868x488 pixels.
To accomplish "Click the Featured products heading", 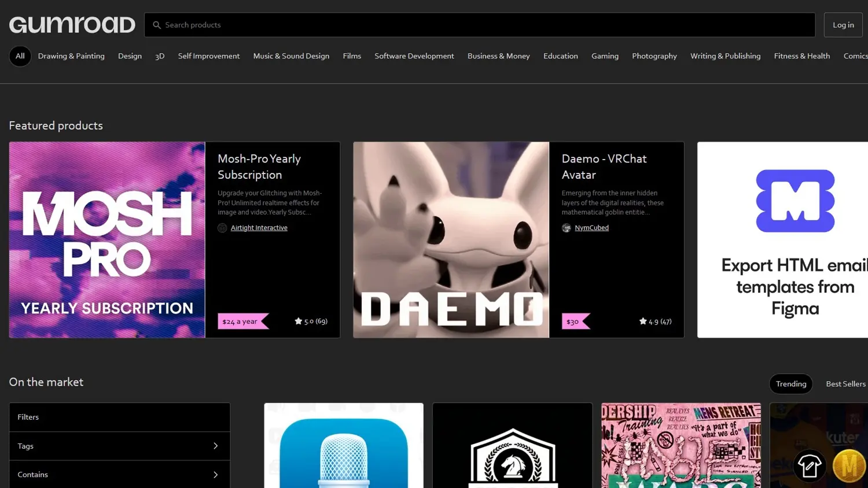I will [56, 125].
